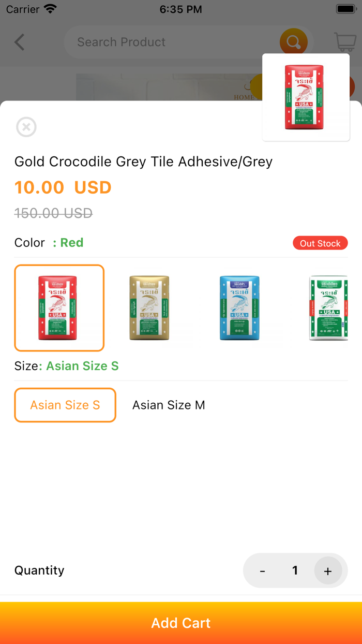Dismiss the sheet with the X icon

(x=26, y=127)
